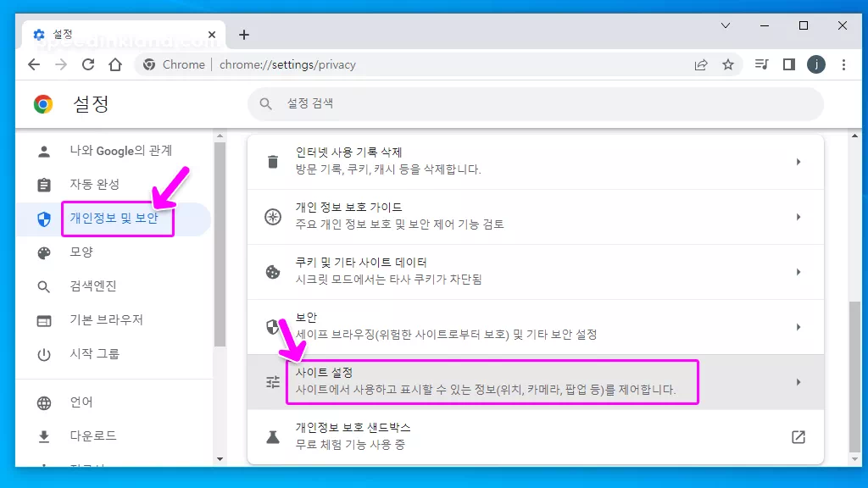Open the media control icon in toolbar

[x=762, y=64]
